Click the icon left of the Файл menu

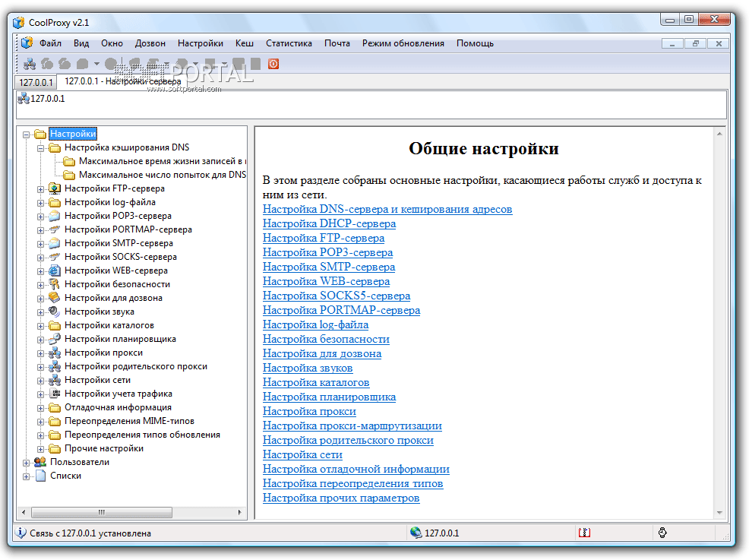[x=27, y=43]
